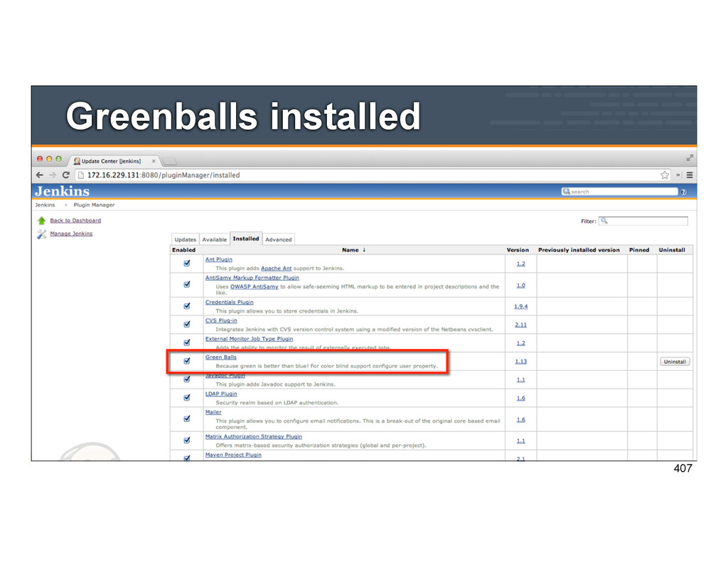Screen dimensions: 728x562
Task: Open the CVS Plug-in link
Action: coord(221,320)
